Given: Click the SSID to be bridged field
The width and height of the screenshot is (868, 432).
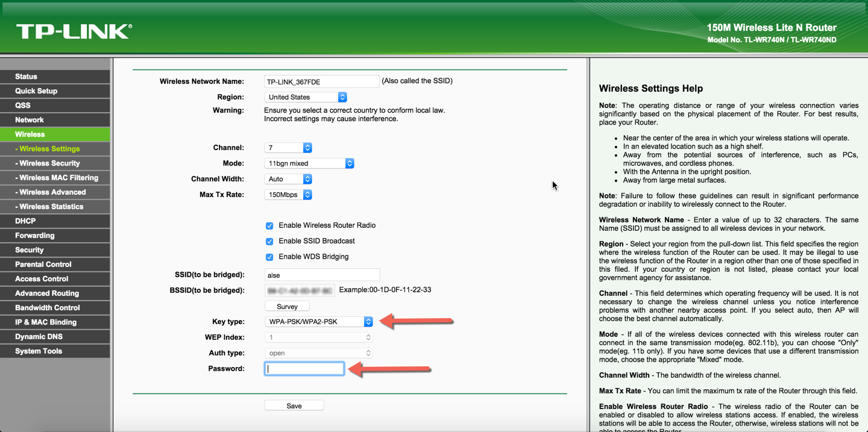Looking at the screenshot, I should click(322, 275).
